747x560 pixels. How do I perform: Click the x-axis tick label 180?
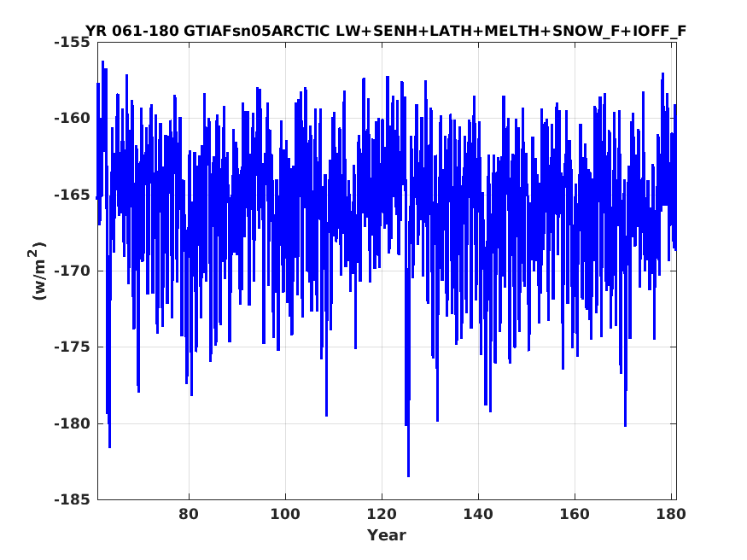(x=671, y=514)
